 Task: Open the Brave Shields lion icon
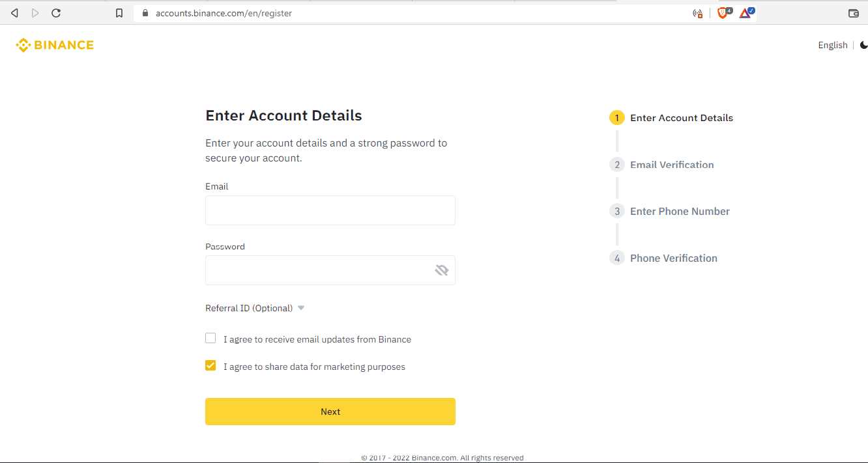click(723, 13)
